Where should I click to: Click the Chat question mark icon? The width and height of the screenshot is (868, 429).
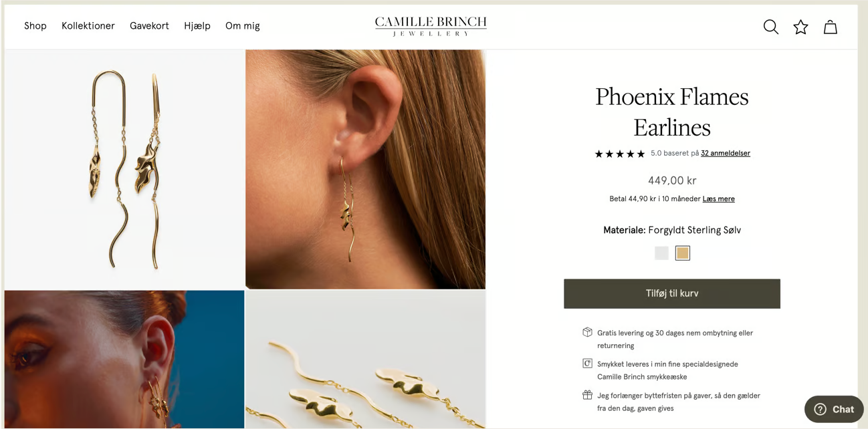pyautogui.click(x=821, y=409)
